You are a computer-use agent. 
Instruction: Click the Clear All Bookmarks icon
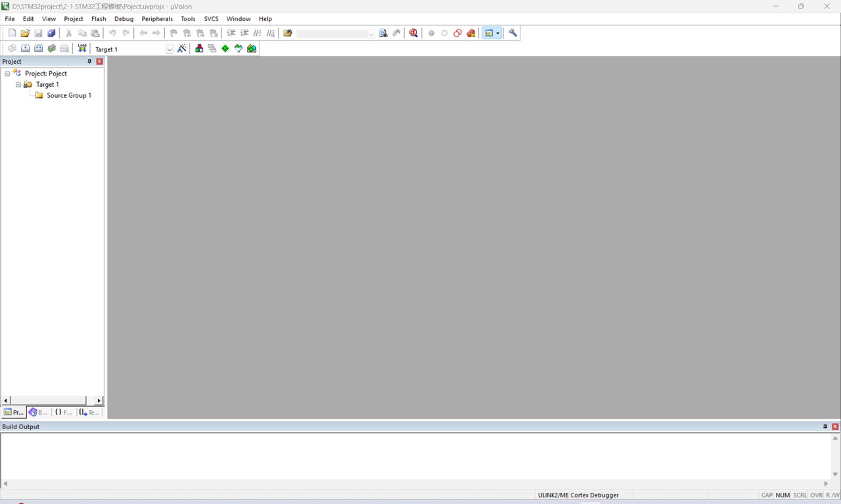(x=214, y=33)
